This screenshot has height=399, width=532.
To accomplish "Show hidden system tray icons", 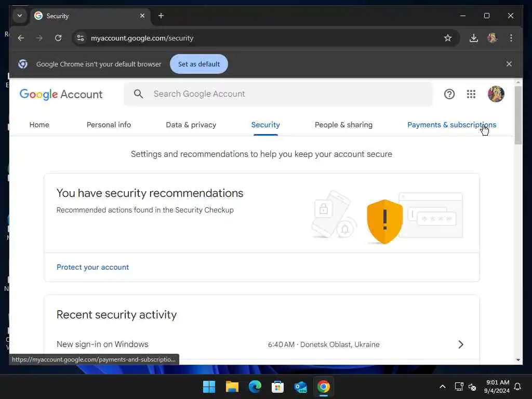I will [443, 387].
